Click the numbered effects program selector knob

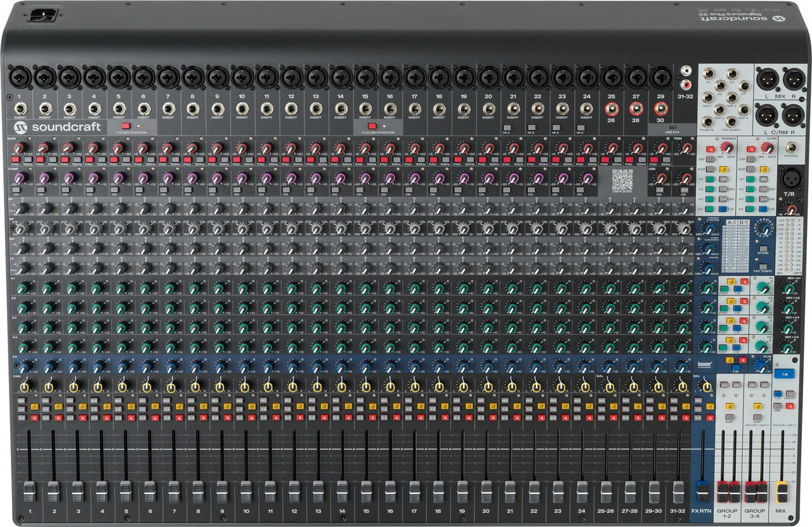point(766,230)
